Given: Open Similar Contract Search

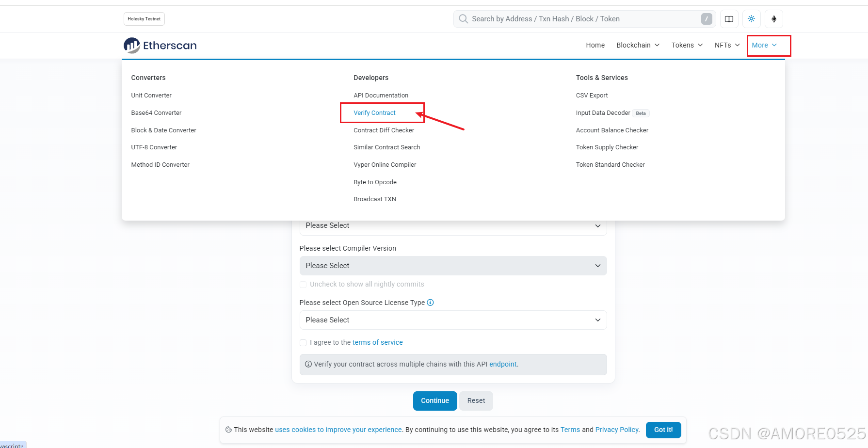Looking at the screenshot, I should pyautogui.click(x=386, y=147).
